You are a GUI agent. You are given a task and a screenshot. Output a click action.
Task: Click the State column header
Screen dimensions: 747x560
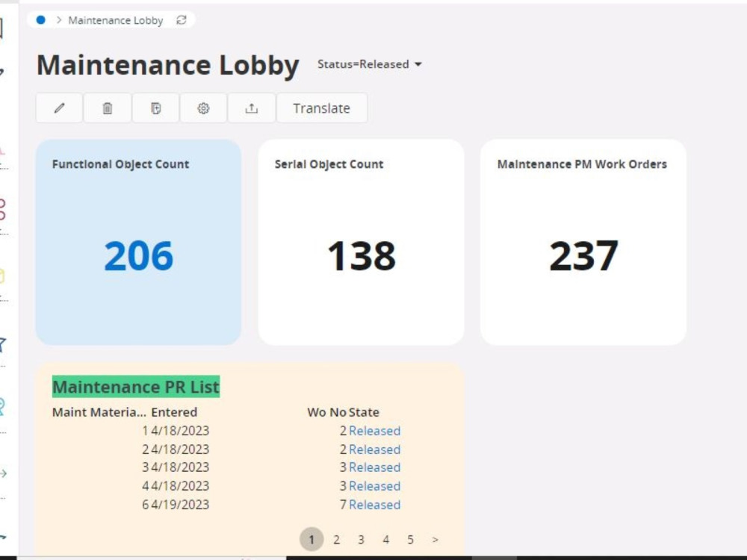[364, 412]
